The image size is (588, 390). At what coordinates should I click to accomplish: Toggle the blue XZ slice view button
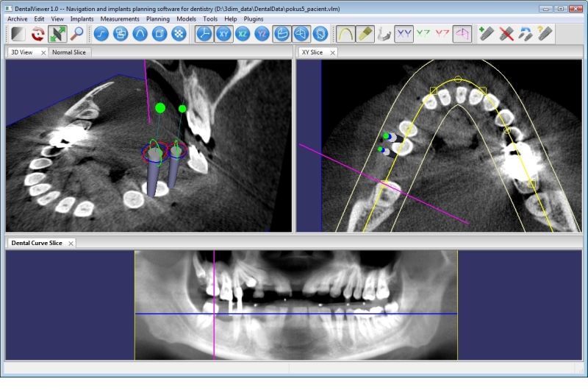[243, 34]
